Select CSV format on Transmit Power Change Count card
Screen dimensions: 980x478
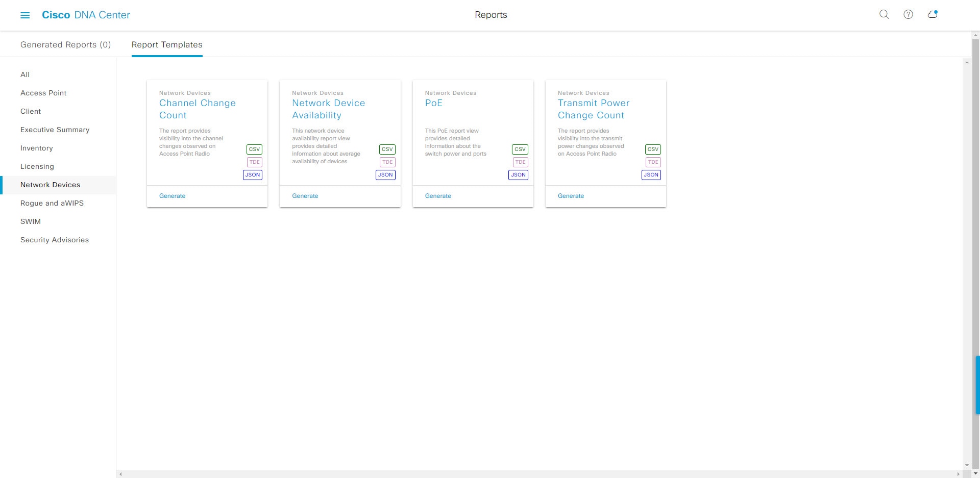653,149
